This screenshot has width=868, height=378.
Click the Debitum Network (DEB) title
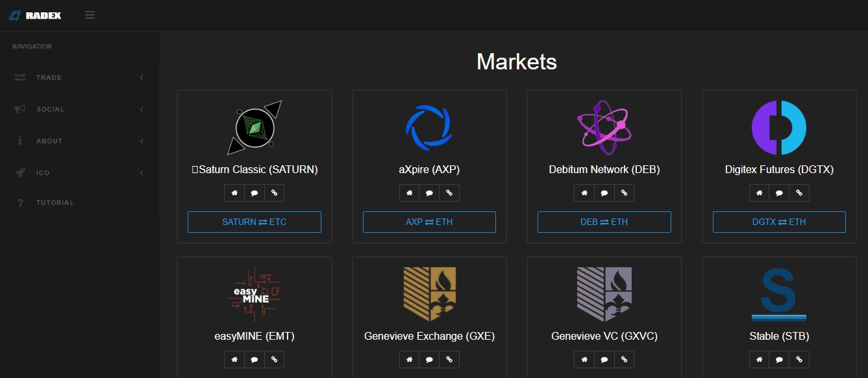[604, 170]
